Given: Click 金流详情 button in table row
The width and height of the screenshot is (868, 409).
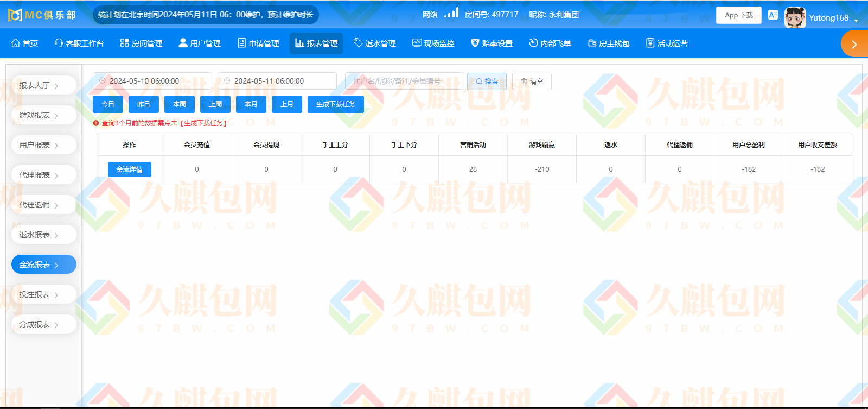Looking at the screenshot, I should click(x=130, y=169).
